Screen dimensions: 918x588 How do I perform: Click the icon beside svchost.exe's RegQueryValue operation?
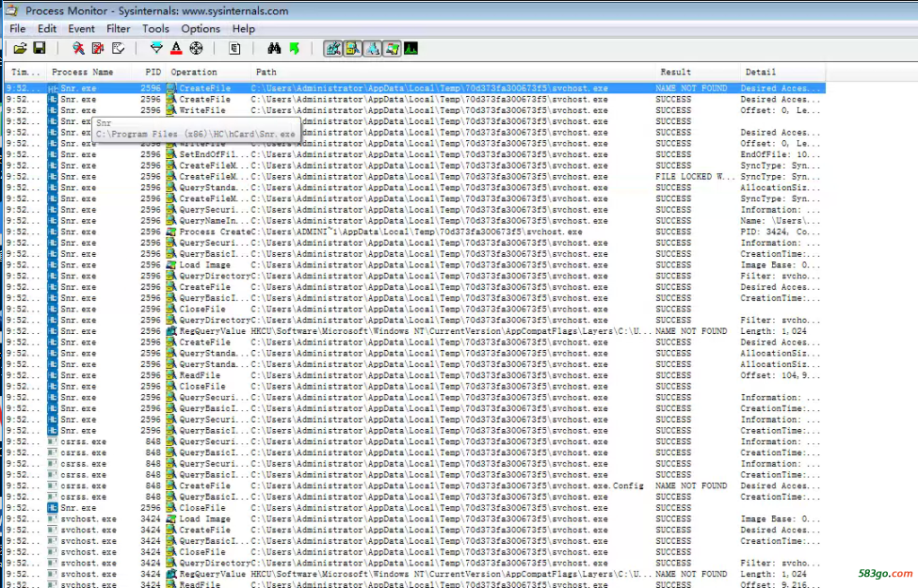point(171,574)
